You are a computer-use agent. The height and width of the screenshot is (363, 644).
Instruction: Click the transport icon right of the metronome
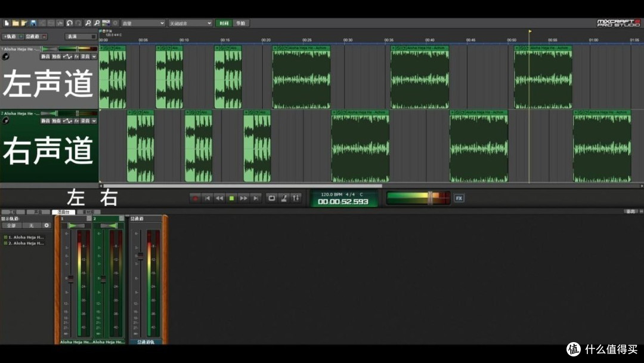[296, 198]
